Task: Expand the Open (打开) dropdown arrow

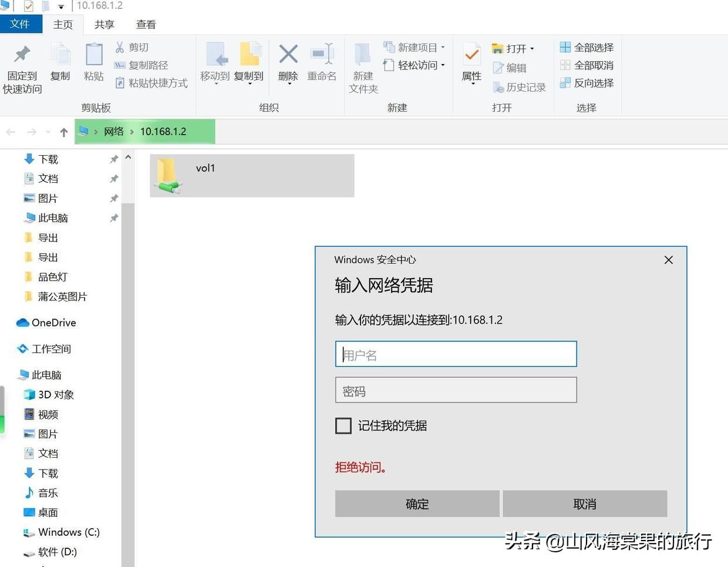Action: [532, 49]
